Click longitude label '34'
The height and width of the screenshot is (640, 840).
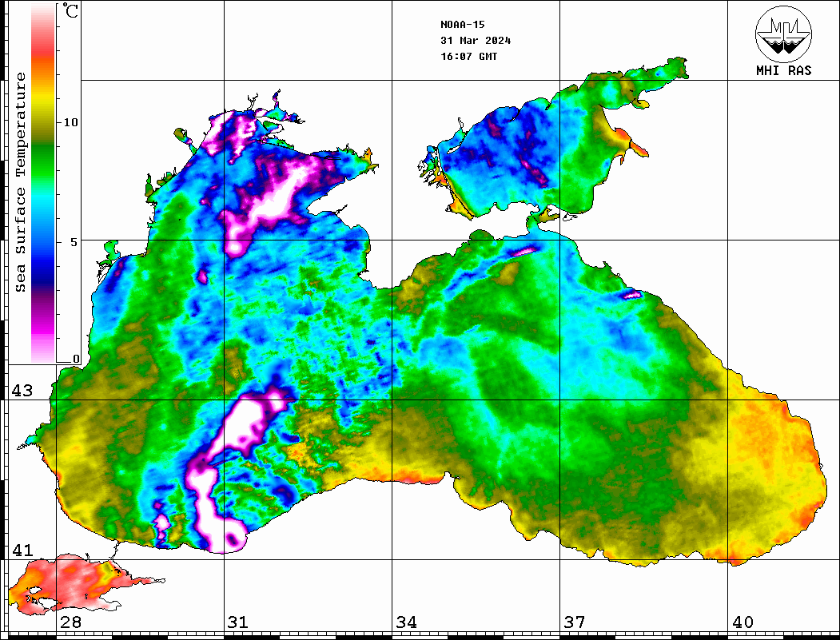tap(406, 622)
